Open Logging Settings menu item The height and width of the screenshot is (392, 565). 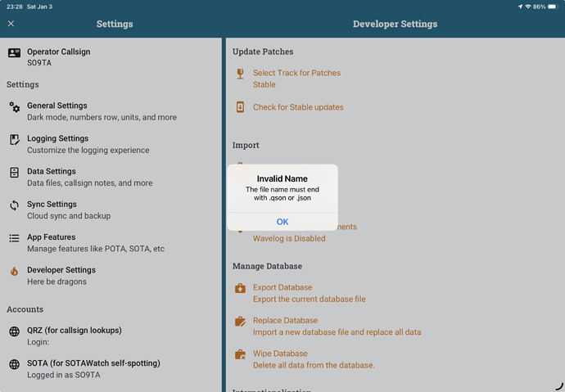(88, 144)
